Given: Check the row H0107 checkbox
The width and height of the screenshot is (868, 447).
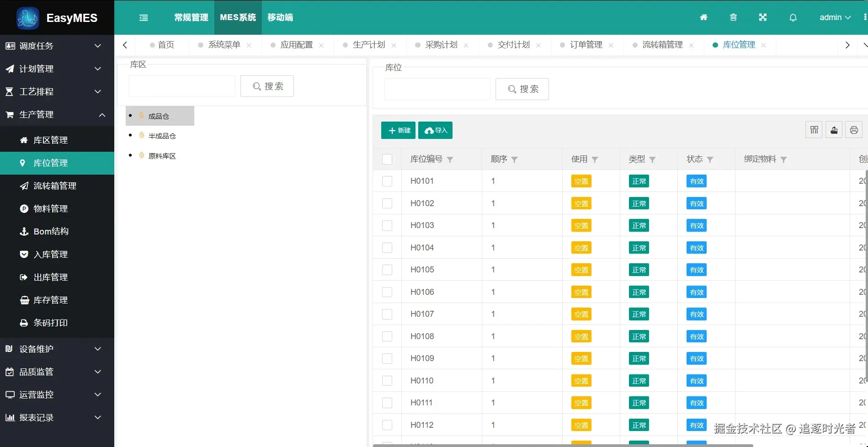Looking at the screenshot, I should pos(387,314).
